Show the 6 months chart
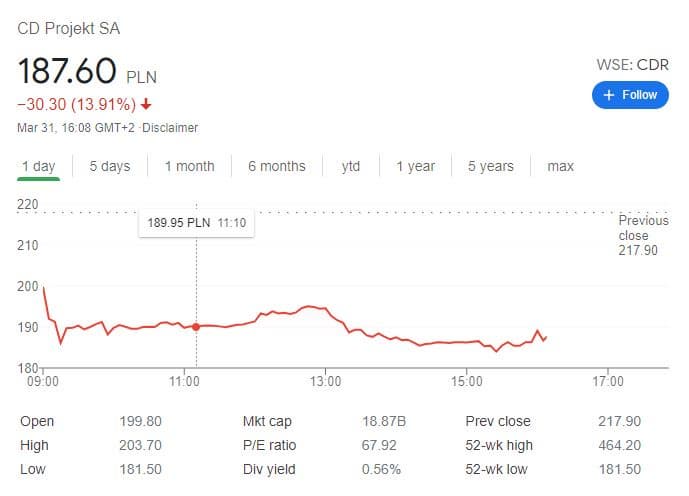This screenshot has height=496, width=689. (276, 166)
